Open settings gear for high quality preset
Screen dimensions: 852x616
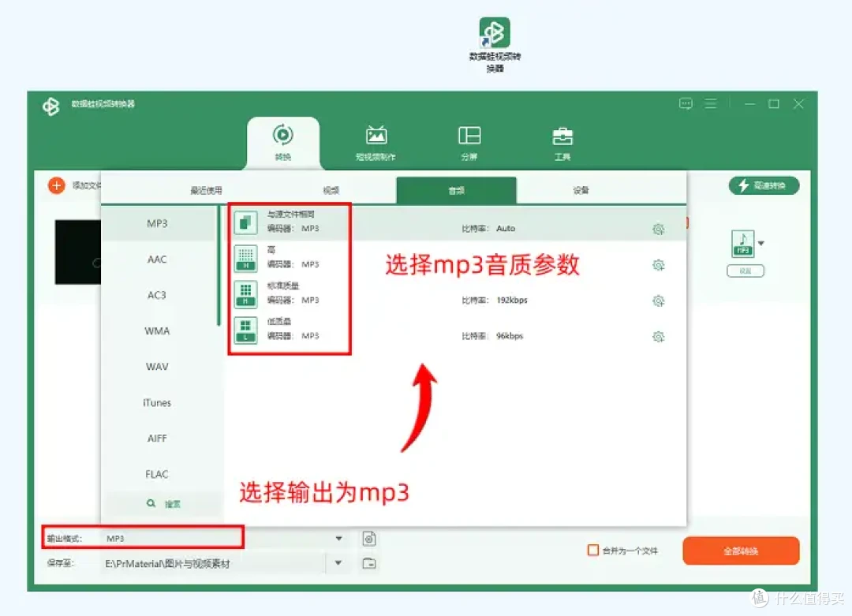point(658,265)
